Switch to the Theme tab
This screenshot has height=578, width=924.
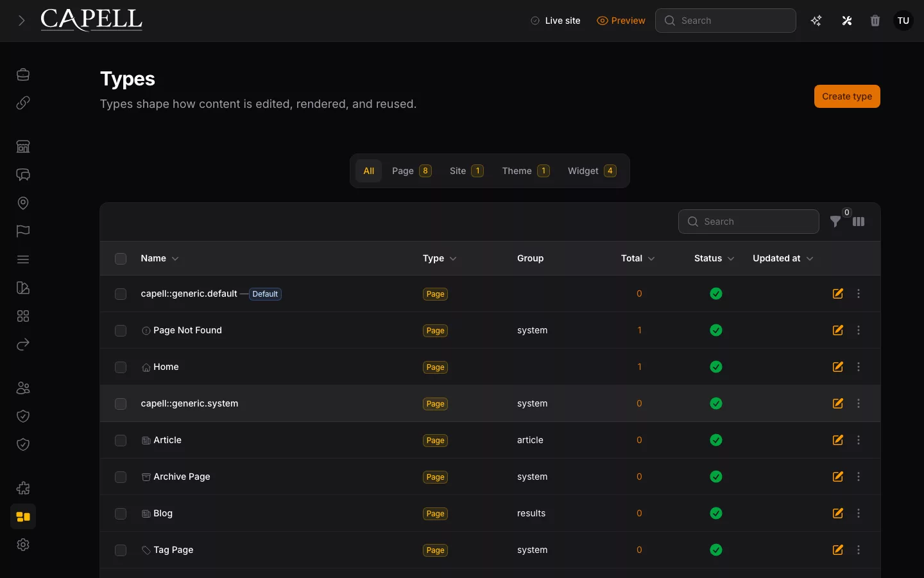(526, 171)
